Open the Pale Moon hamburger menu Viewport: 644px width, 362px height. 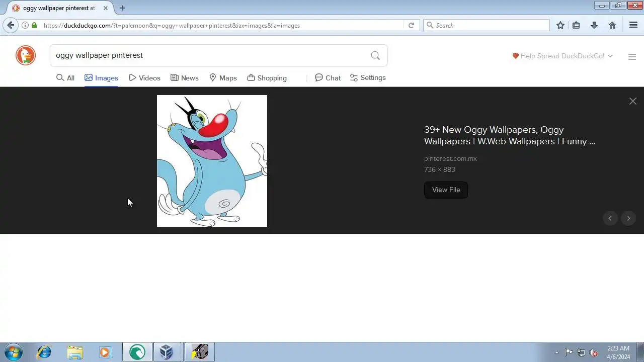pos(633,25)
